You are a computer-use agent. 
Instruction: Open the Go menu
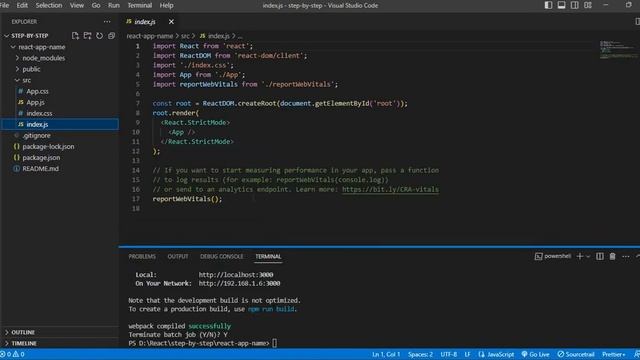(x=96, y=5)
